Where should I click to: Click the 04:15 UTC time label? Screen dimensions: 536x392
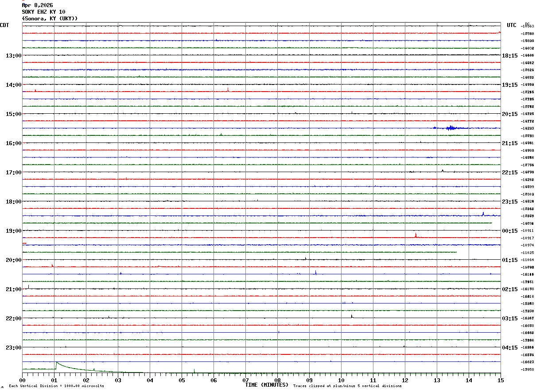point(510,348)
